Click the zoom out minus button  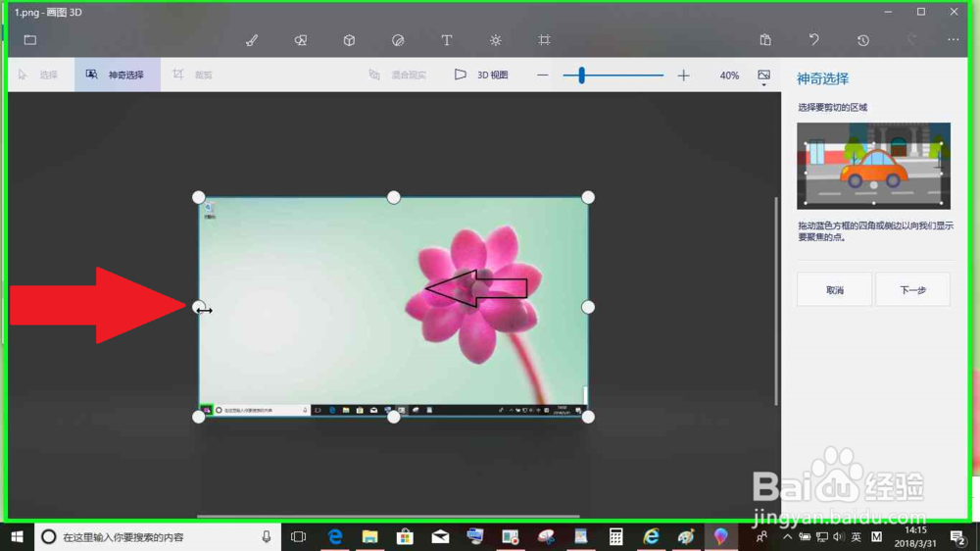tap(543, 75)
